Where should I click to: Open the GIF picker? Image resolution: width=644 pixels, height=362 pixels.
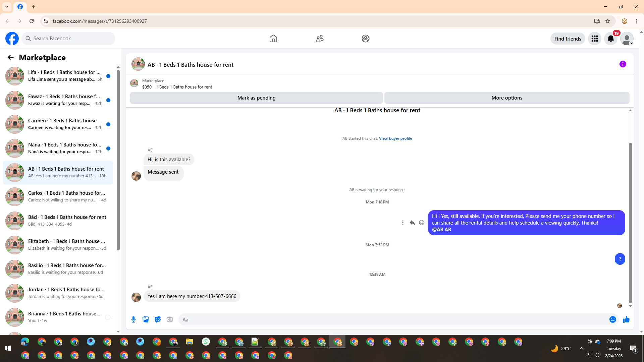tap(170, 319)
